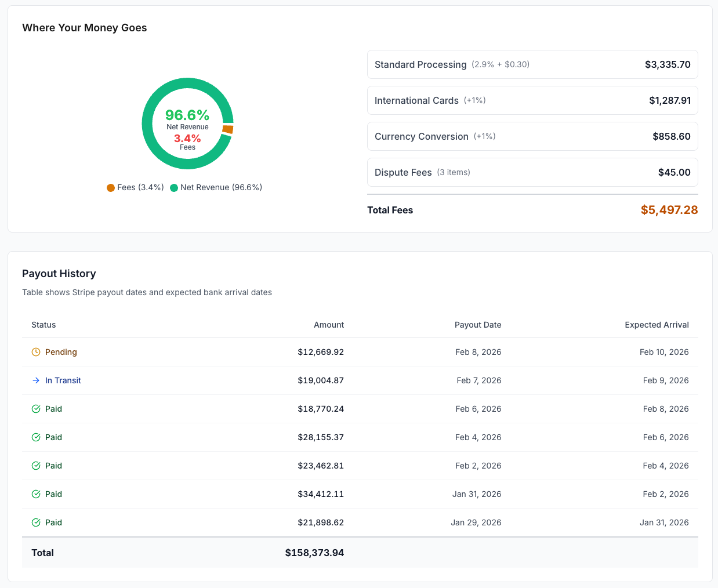Click the Pending clock status icon
718x588 pixels.
[36, 352]
